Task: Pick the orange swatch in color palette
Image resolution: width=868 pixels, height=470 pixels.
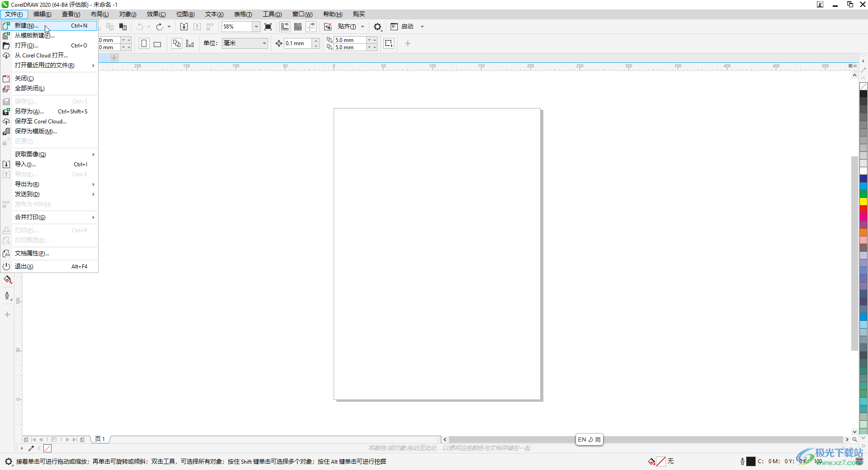Action: tap(863, 232)
